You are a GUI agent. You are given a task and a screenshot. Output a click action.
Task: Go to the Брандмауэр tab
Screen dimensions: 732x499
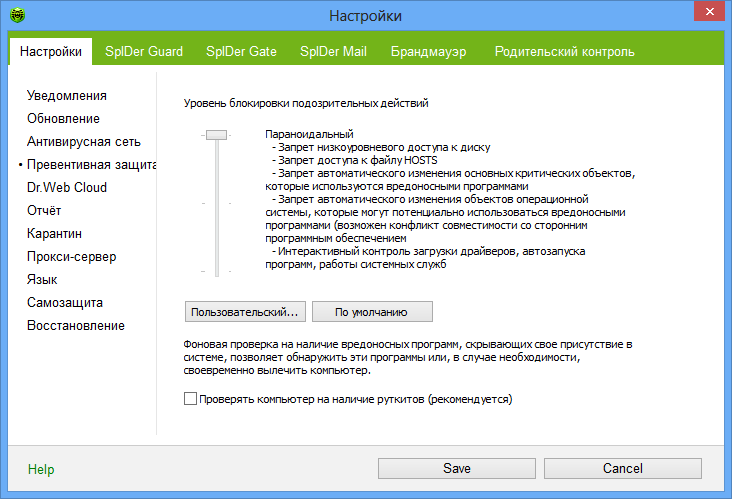coord(429,51)
